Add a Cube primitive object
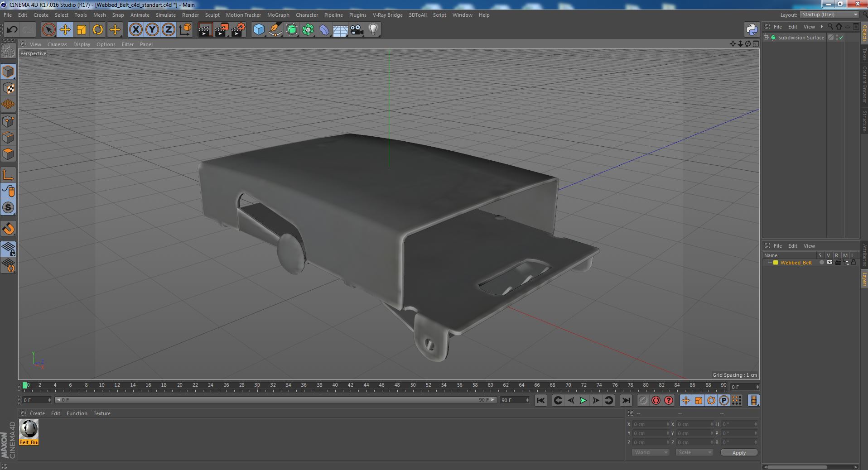The image size is (868, 470). coord(259,30)
